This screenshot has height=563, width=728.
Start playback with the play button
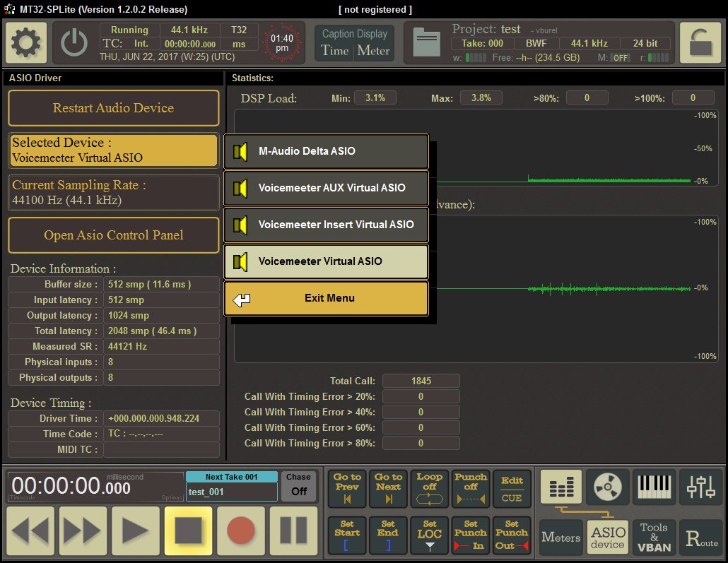136,531
